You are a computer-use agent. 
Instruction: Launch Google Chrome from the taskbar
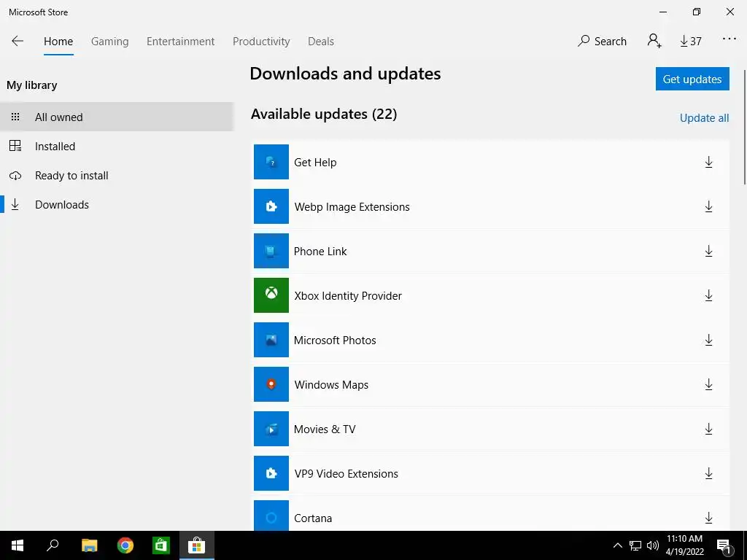coord(125,545)
